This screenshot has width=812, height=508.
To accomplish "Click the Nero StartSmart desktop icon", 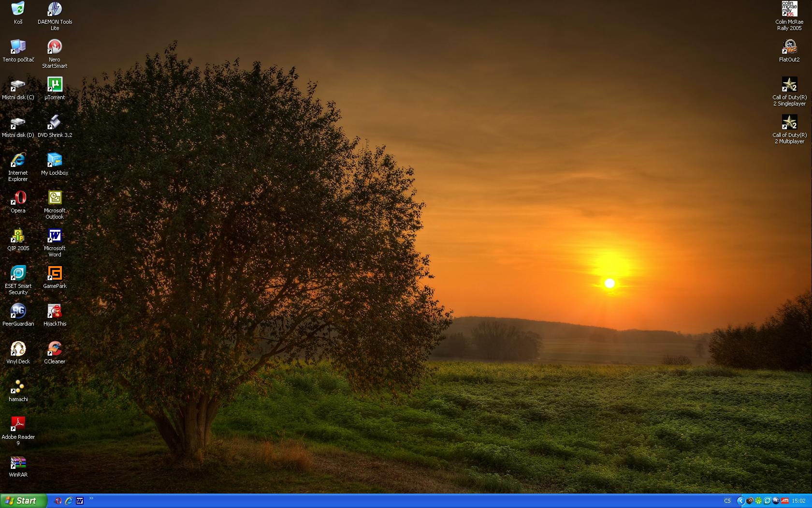I will [55, 47].
